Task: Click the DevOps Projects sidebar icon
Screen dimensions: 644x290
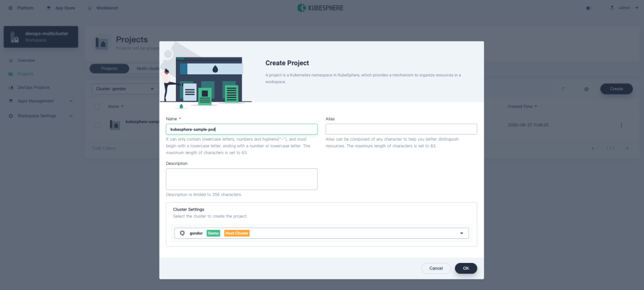Action: click(x=11, y=87)
